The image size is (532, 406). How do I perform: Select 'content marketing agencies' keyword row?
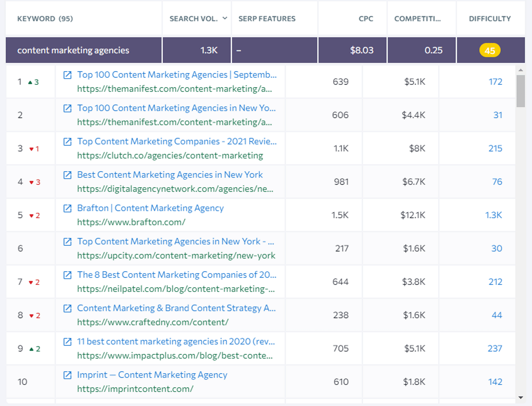tap(265, 50)
